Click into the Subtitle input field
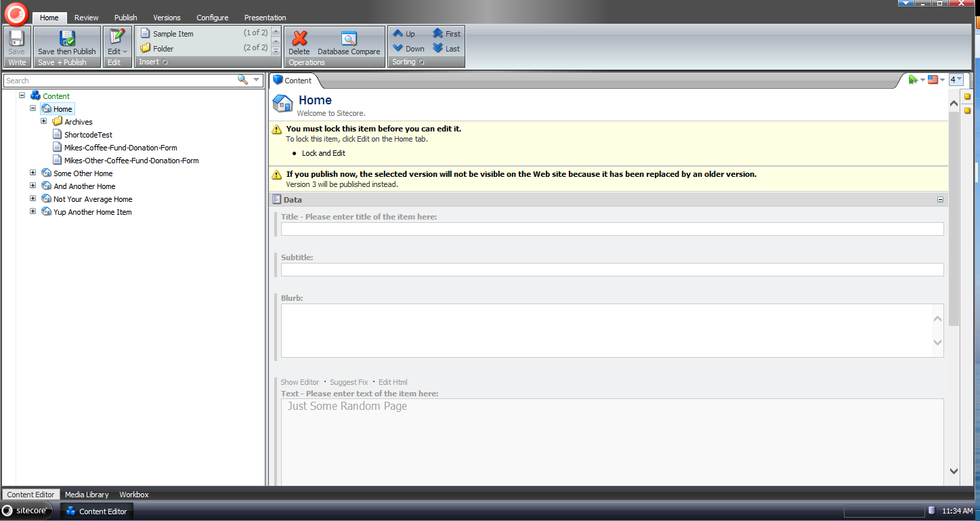The height and width of the screenshot is (521, 980). 612,270
